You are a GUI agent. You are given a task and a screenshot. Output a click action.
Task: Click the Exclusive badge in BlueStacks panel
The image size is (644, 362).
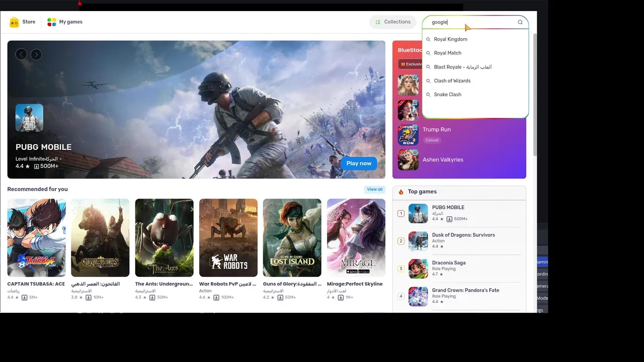coord(411,64)
